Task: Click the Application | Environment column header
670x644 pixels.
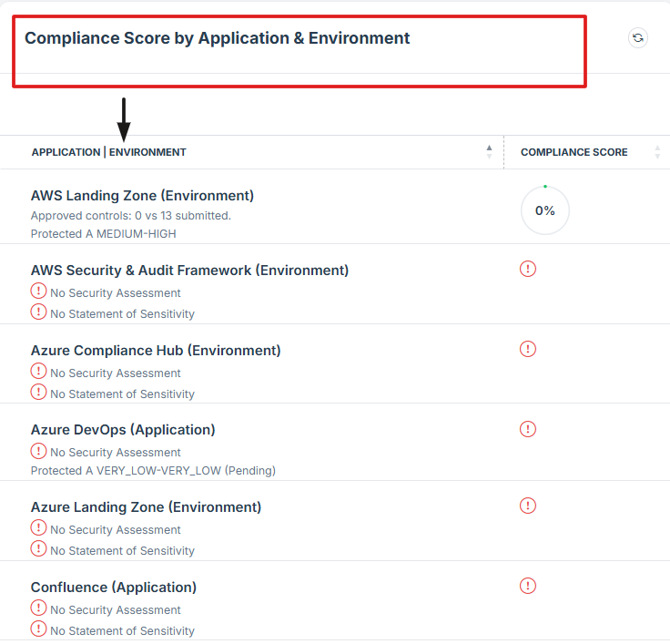Action: 108,152
